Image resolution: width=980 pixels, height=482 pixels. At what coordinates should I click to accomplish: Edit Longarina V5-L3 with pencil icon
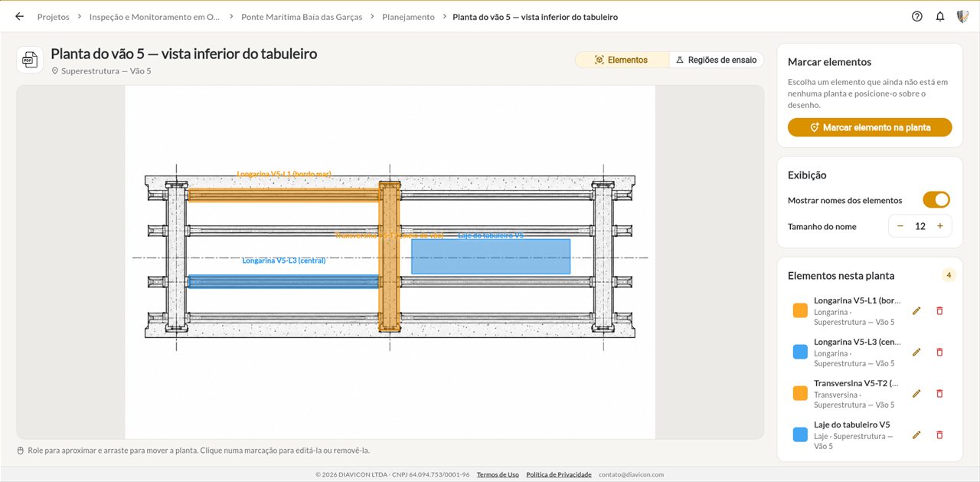coord(916,352)
